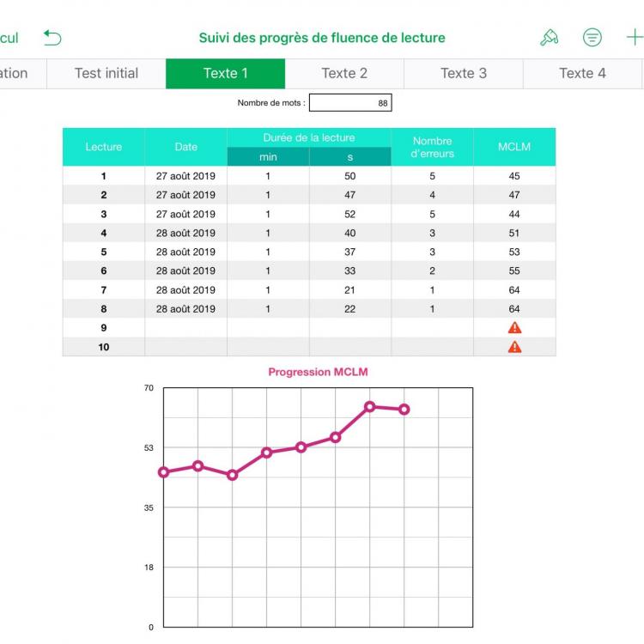Select seconds cell showing 50
The width and height of the screenshot is (644, 644).
tap(350, 176)
